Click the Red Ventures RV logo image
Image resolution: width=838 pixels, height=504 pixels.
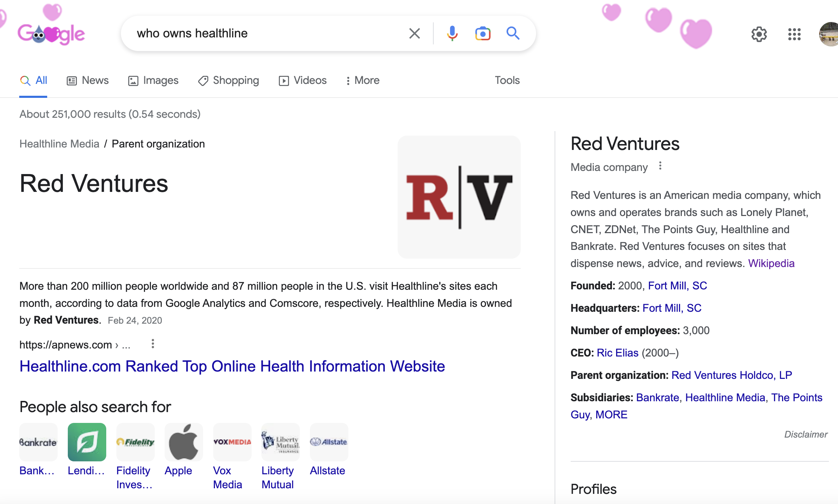[459, 197]
